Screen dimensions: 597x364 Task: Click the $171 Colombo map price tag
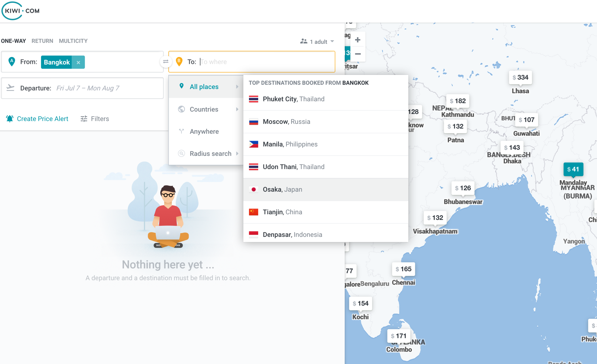(x=399, y=336)
